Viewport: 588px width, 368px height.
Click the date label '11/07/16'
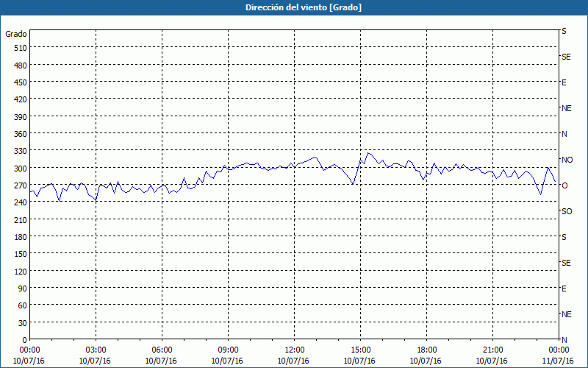click(x=558, y=361)
